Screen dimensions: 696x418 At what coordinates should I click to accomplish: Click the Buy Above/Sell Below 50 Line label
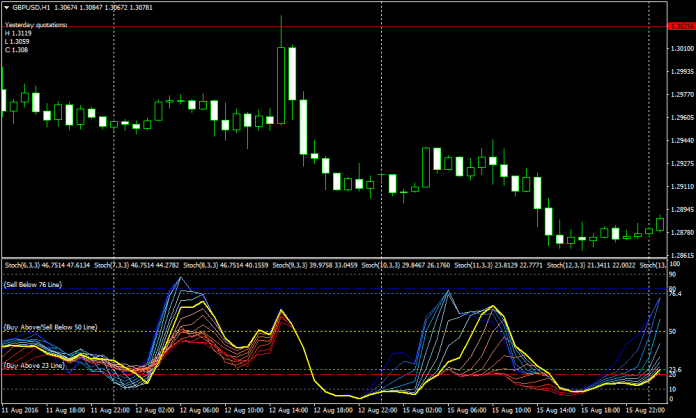[50, 327]
